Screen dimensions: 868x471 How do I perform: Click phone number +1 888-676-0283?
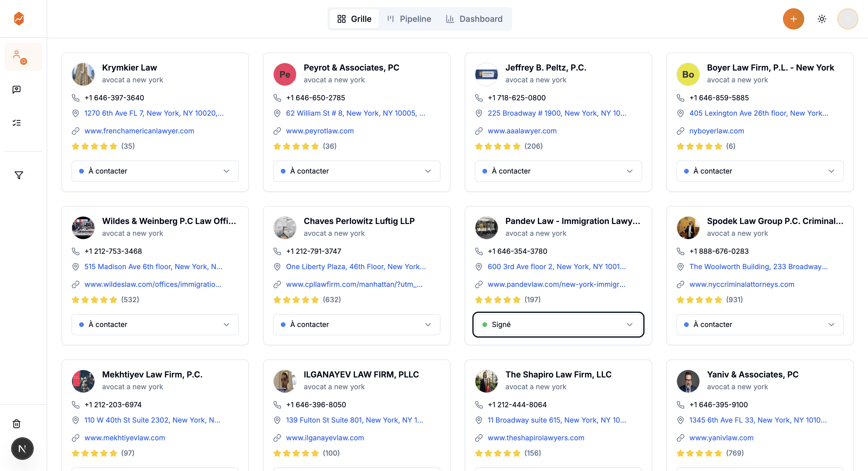(x=719, y=251)
